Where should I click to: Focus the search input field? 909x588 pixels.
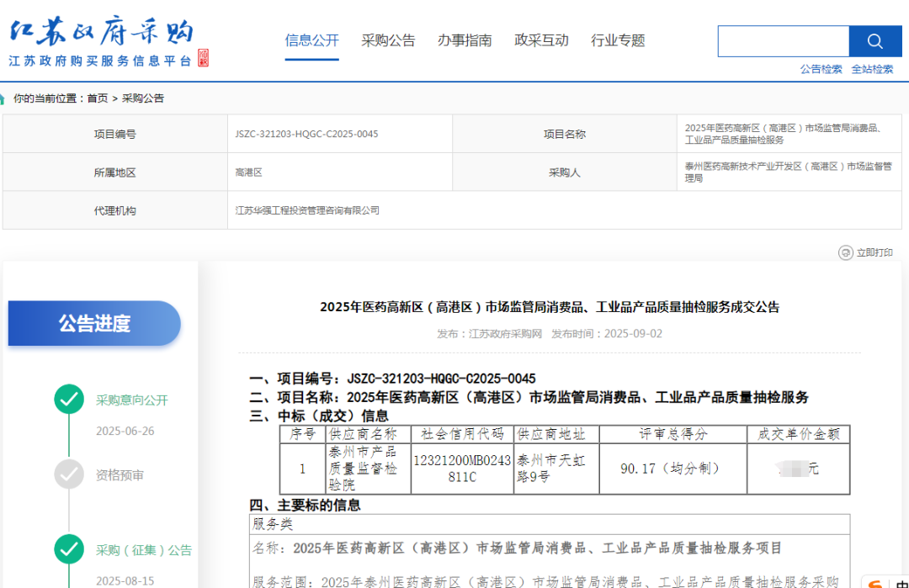(x=783, y=41)
